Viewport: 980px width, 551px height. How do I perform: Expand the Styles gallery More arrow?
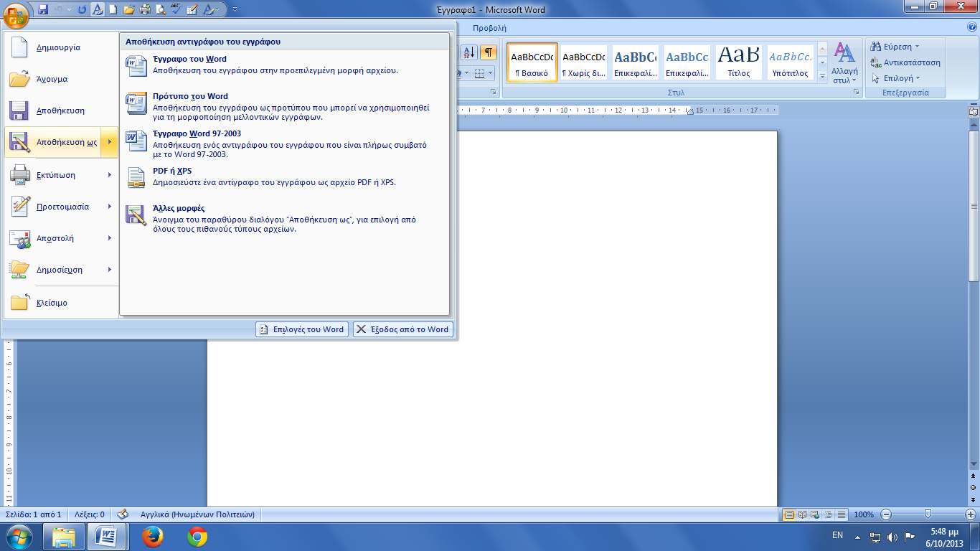pos(822,75)
